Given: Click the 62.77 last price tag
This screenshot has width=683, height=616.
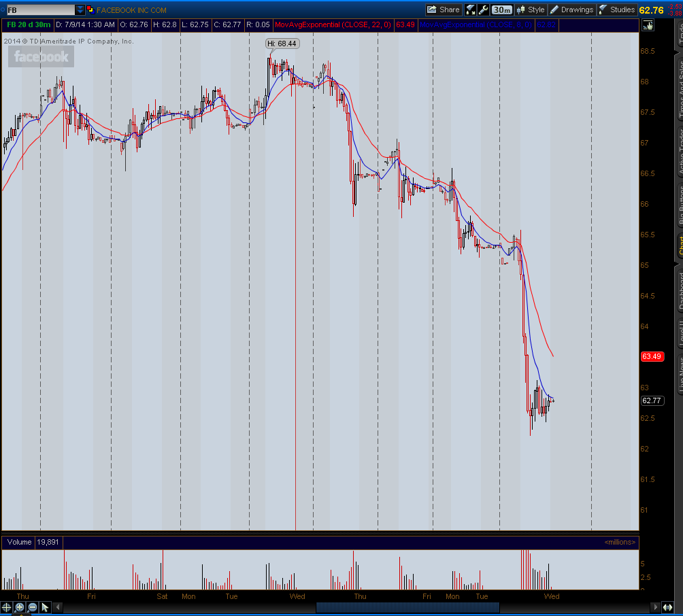Looking at the screenshot, I should [652, 400].
